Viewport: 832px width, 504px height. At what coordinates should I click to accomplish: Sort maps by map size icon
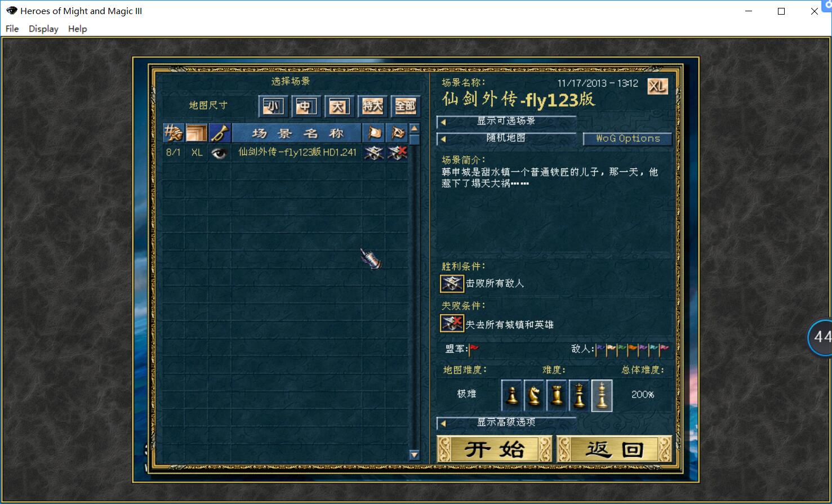tap(197, 133)
